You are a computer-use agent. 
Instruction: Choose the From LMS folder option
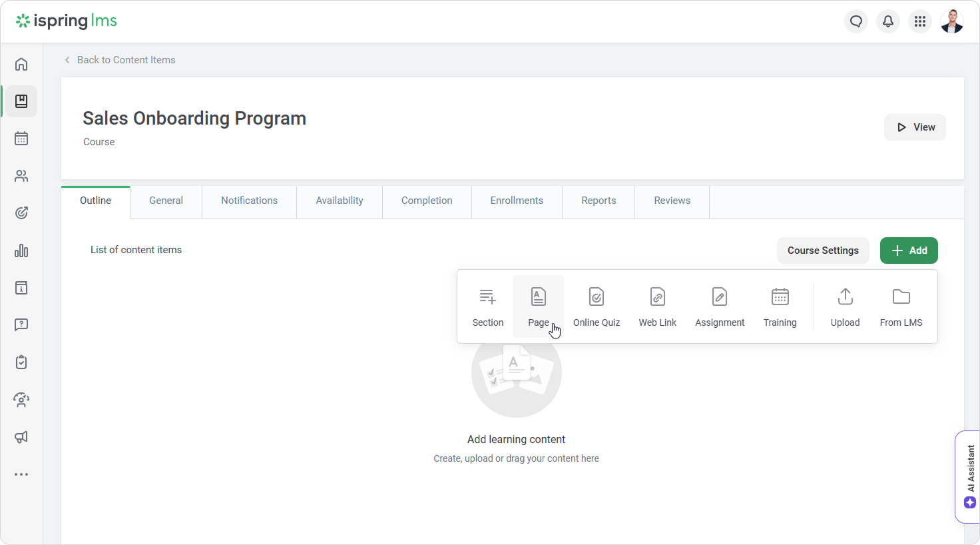[901, 306]
